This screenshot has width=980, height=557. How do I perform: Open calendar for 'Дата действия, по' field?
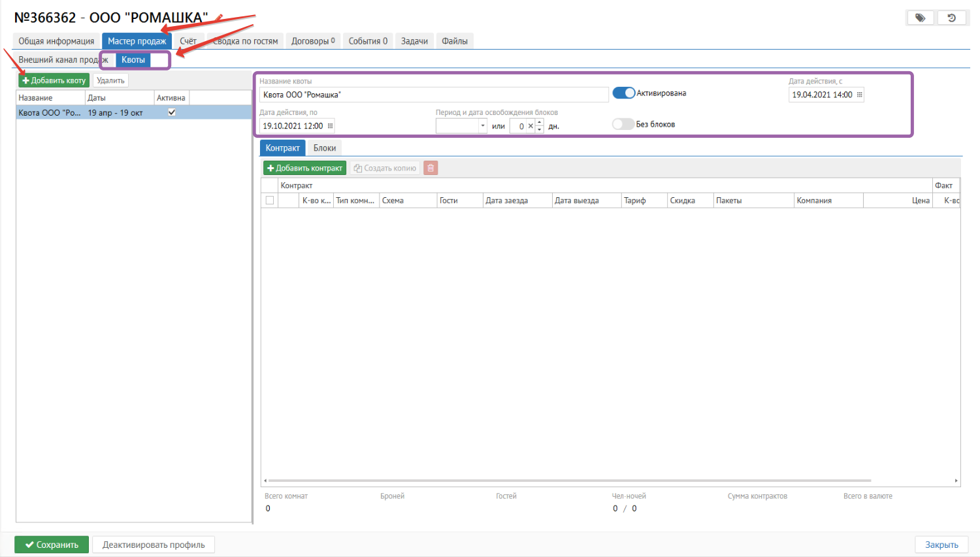330,126
